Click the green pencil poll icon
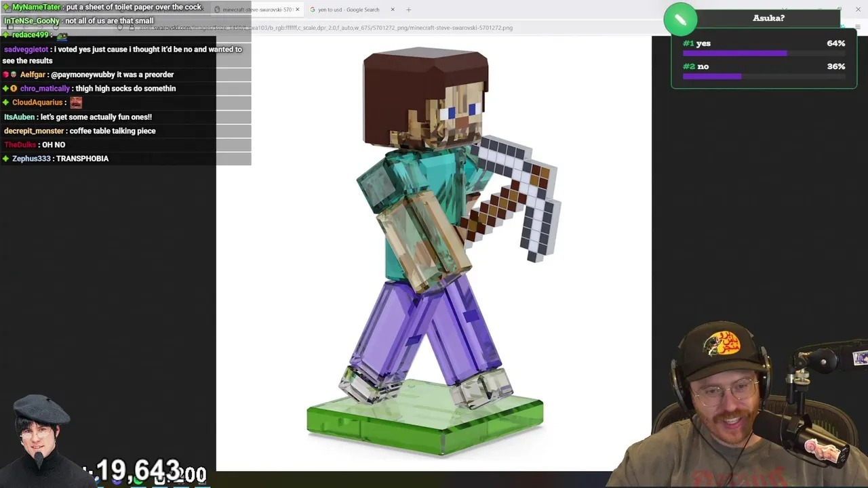 (x=680, y=19)
